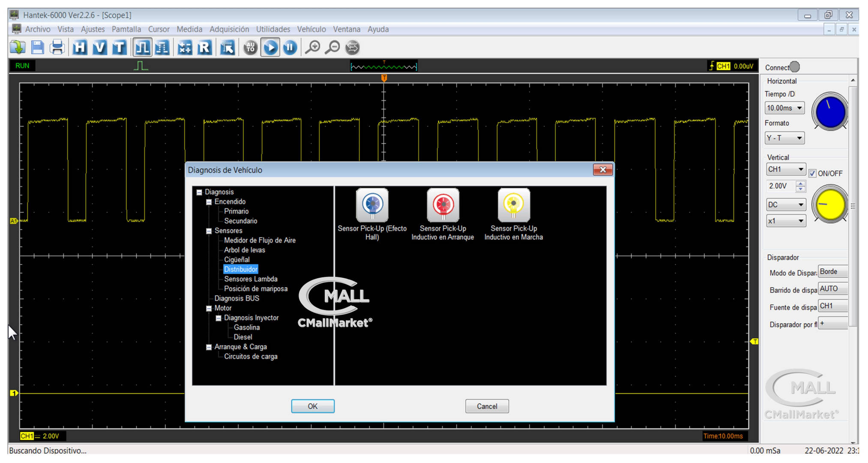The image size is (868, 463).
Task: Activate the cursor measure arrow icon
Action: pyautogui.click(x=227, y=47)
